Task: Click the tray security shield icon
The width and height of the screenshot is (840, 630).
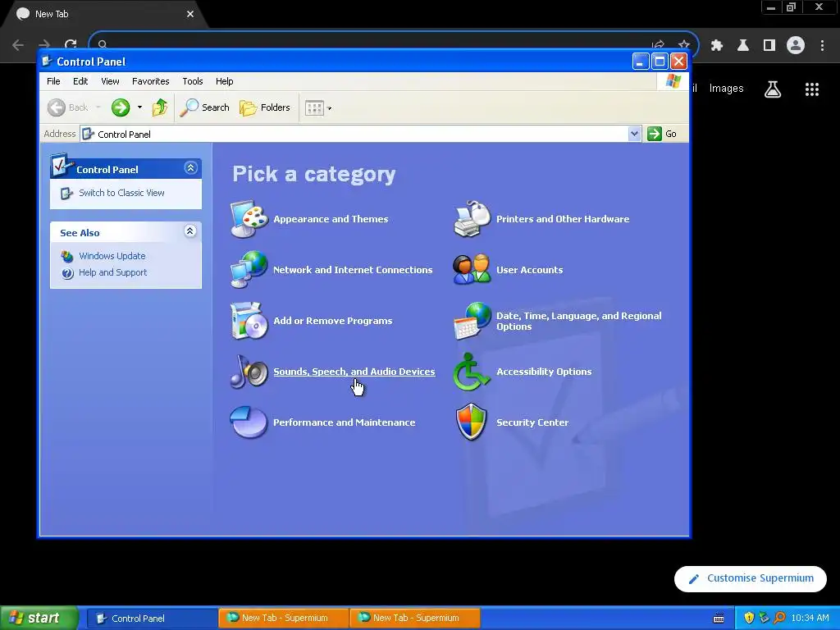Action: (749, 618)
